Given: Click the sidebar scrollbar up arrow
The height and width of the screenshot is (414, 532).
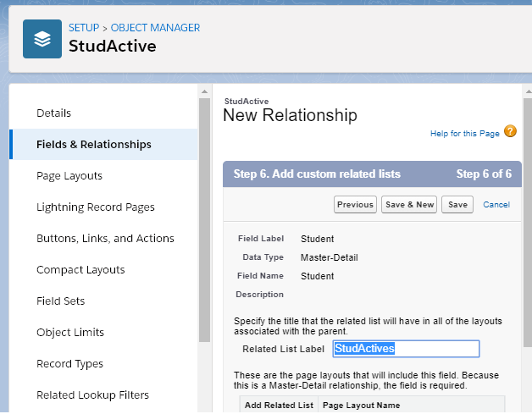Looking at the screenshot, I should (204, 91).
